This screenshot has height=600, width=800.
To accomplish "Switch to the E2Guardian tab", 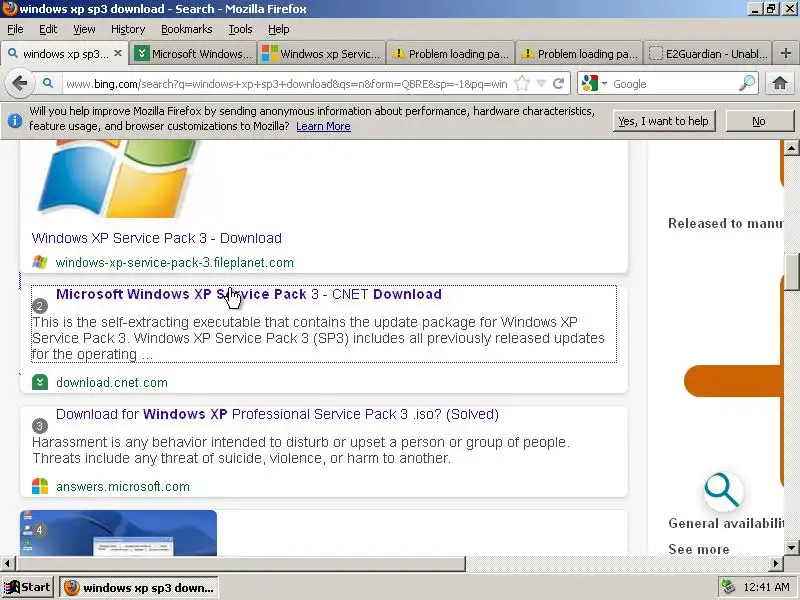I will (708, 54).
